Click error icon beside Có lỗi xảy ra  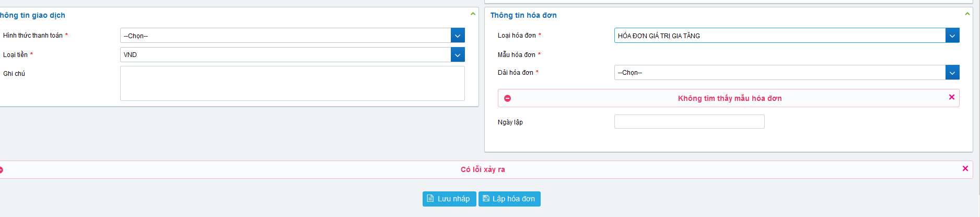[1, 169]
